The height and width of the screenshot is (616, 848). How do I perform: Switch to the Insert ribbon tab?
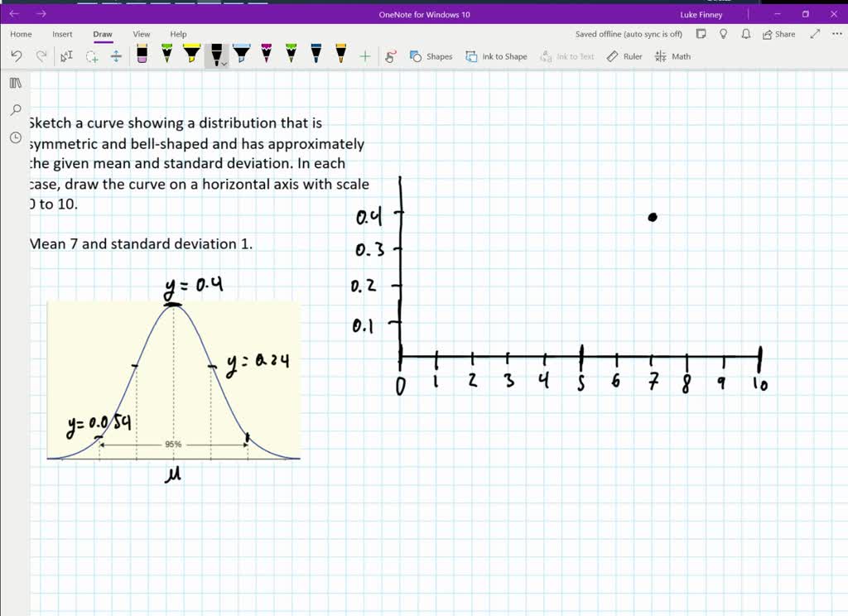tap(63, 34)
